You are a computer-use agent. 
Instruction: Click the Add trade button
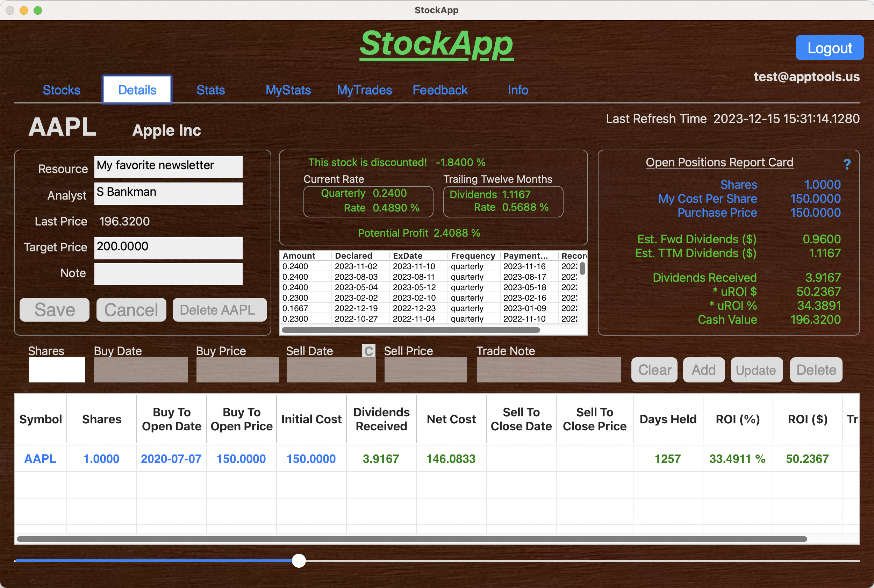(704, 370)
